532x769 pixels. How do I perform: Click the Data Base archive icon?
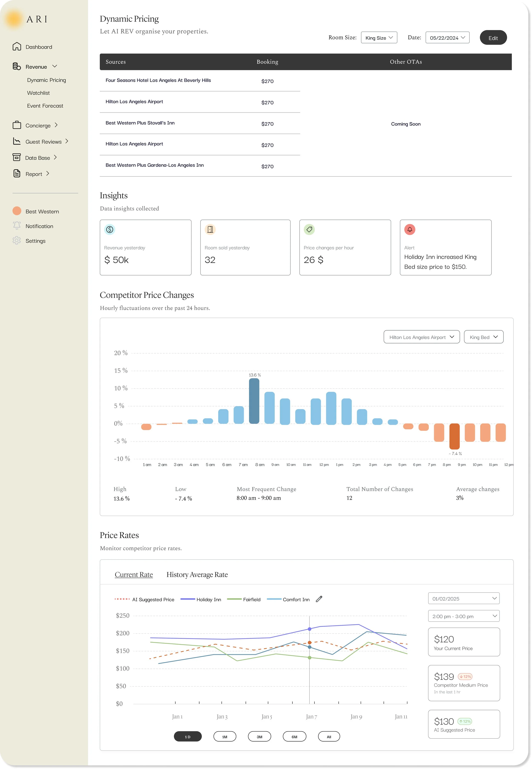click(17, 157)
